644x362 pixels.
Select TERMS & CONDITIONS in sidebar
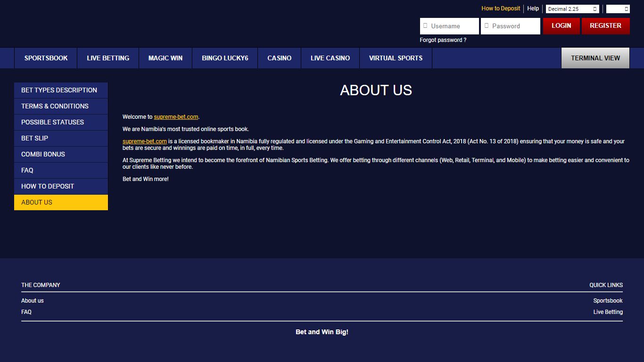tap(61, 106)
